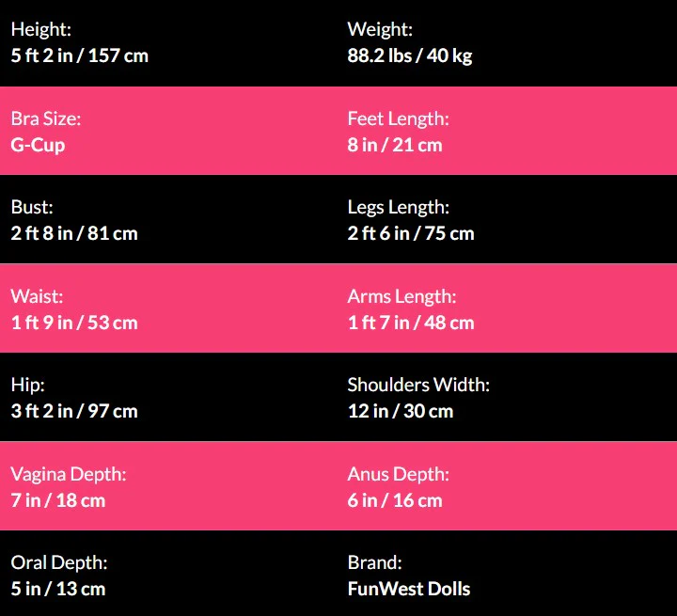Image resolution: width=677 pixels, height=616 pixels.
Task: Click the Bra Size label
Action: 45,119
